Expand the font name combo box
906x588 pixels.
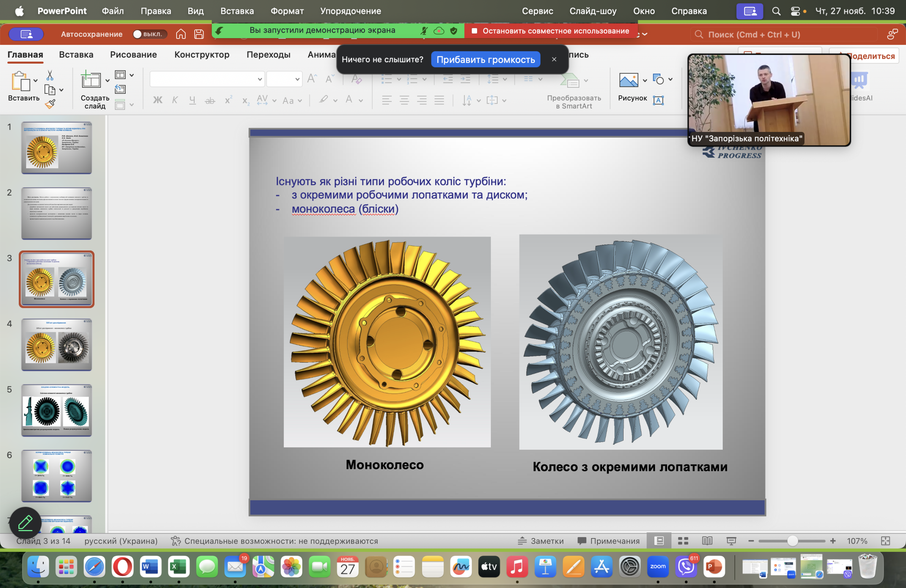click(x=260, y=79)
